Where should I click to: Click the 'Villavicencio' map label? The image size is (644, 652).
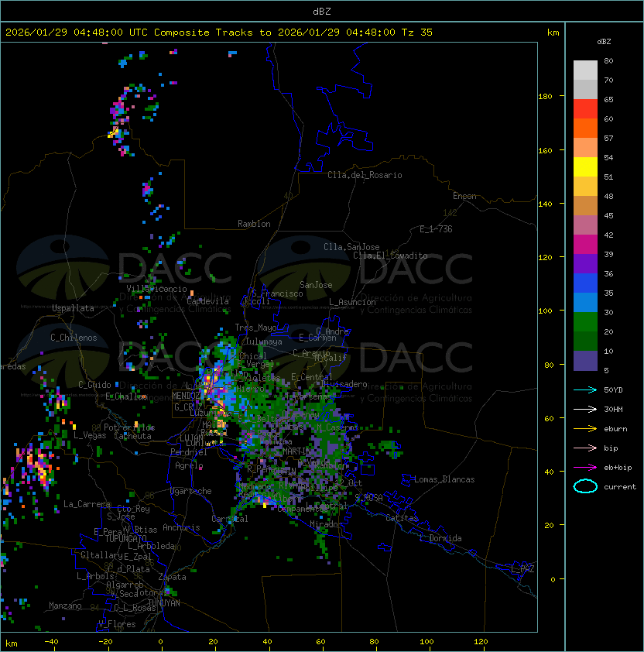coord(156,289)
